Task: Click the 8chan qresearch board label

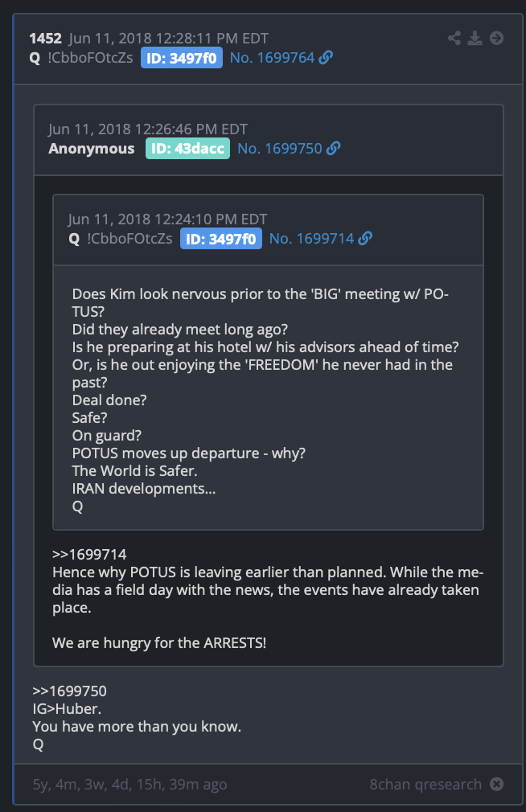Action: [425, 784]
